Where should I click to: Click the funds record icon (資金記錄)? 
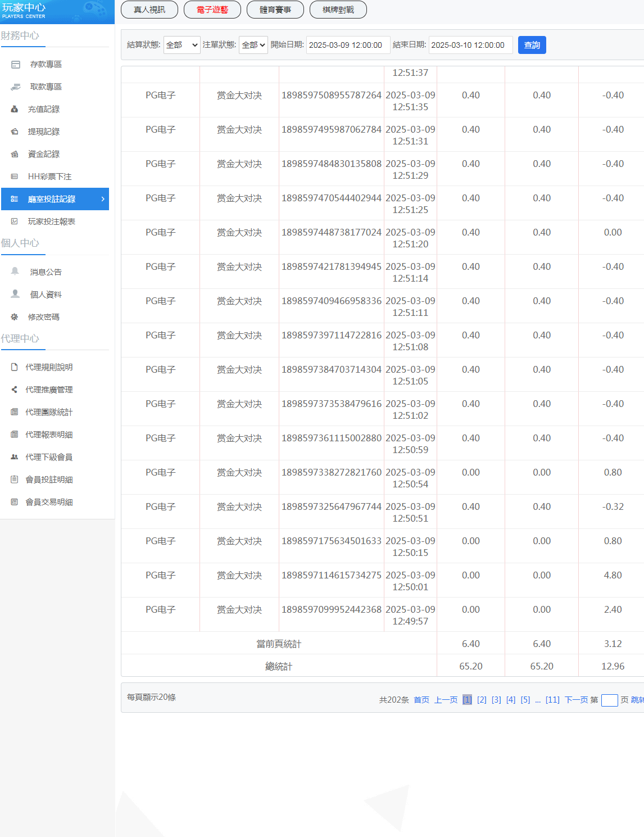click(x=15, y=154)
